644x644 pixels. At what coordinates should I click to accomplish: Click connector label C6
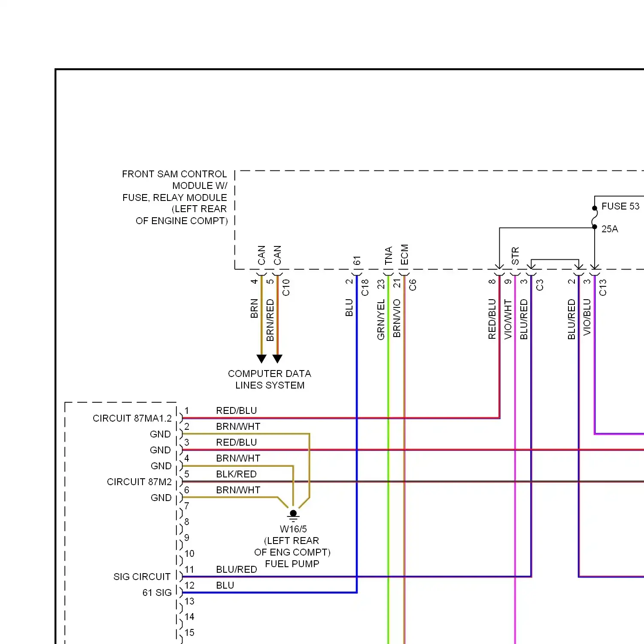tap(413, 285)
